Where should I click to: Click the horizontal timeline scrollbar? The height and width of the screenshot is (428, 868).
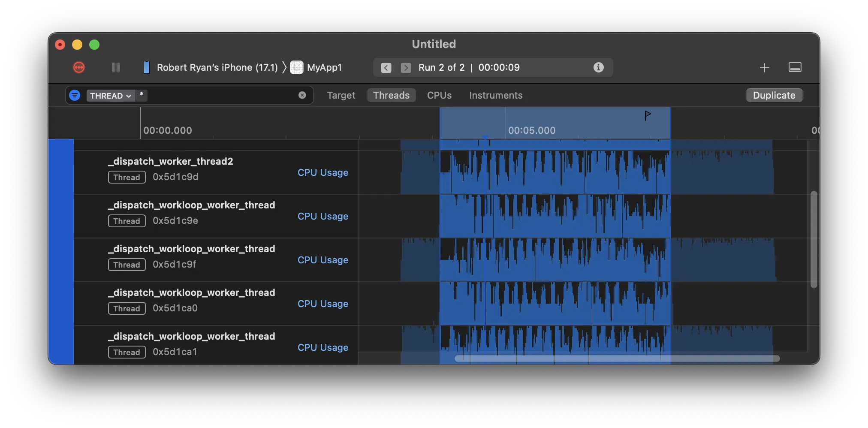click(x=617, y=359)
